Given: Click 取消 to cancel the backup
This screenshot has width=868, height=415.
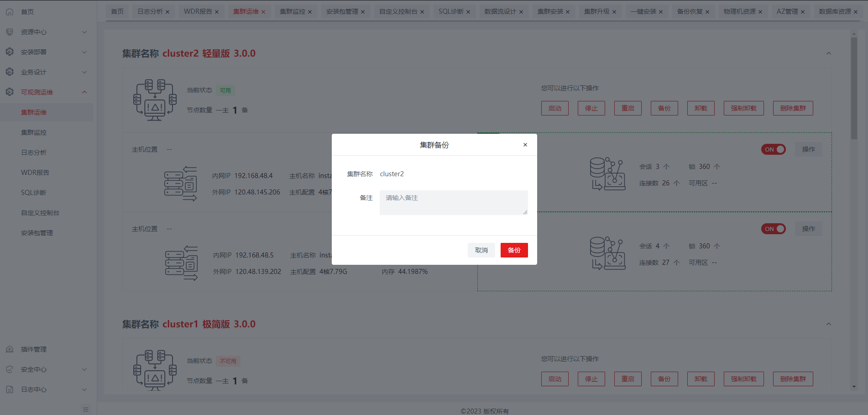Looking at the screenshot, I should click(481, 250).
